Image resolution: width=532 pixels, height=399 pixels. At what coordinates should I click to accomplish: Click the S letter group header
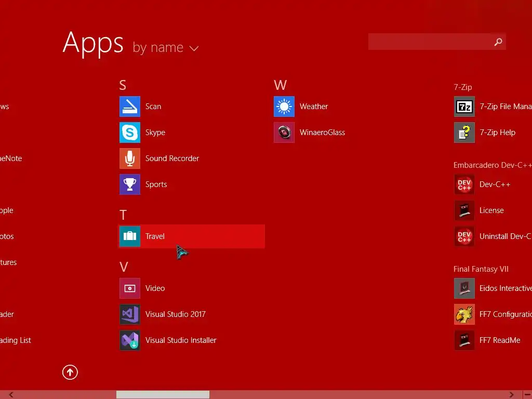pyautogui.click(x=123, y=85)
